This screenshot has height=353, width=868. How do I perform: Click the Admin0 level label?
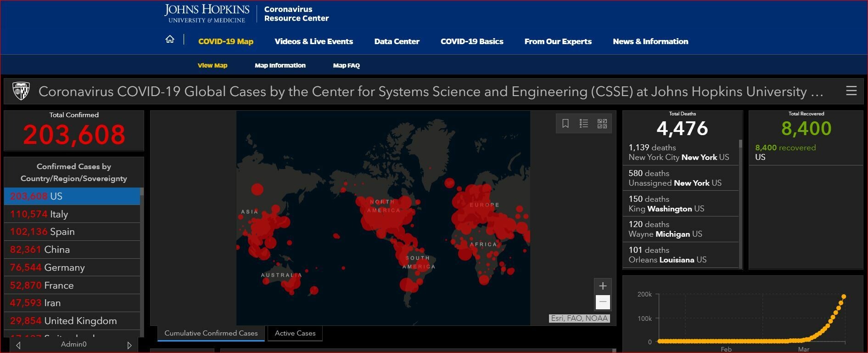pos(74,344)
